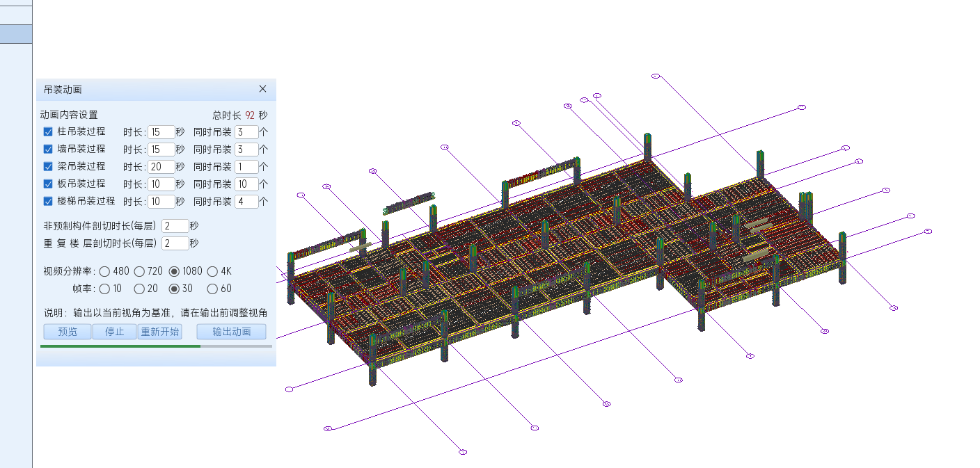Click the 重新开始 button
Screen dimensions: 980x468
(x=160, y=332)
